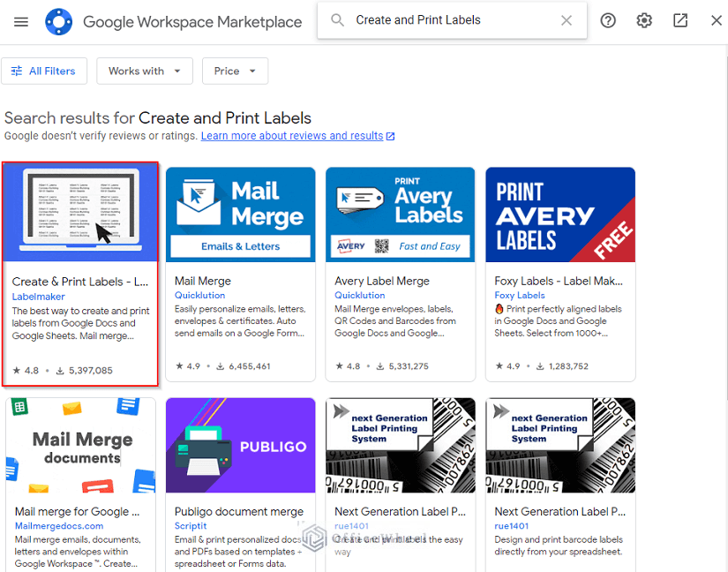Viewport: 728px width, 572px height.
Task: Open the settings gear icon
Action: (x=644, y=20)
